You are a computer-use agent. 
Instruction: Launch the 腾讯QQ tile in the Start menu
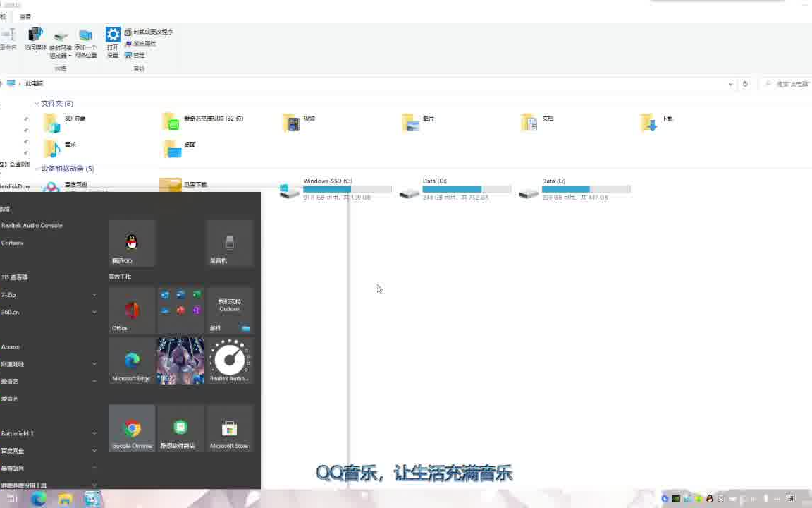click(x=131, y=243)
